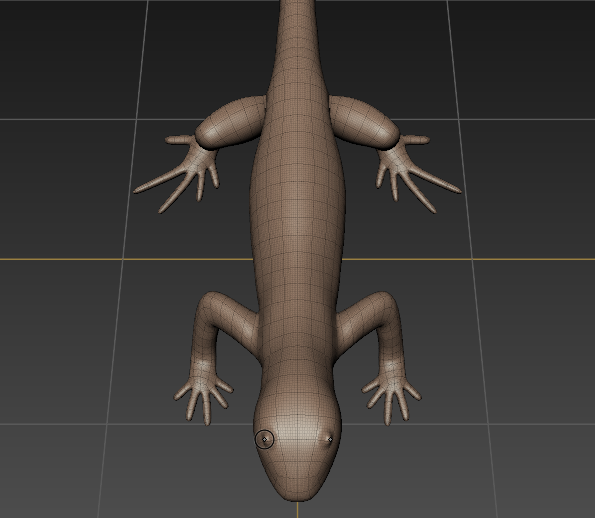Click the thick thigh on the right side
Image resolution: width=595 pixels, height=518 pixels.
click(364, 122)
